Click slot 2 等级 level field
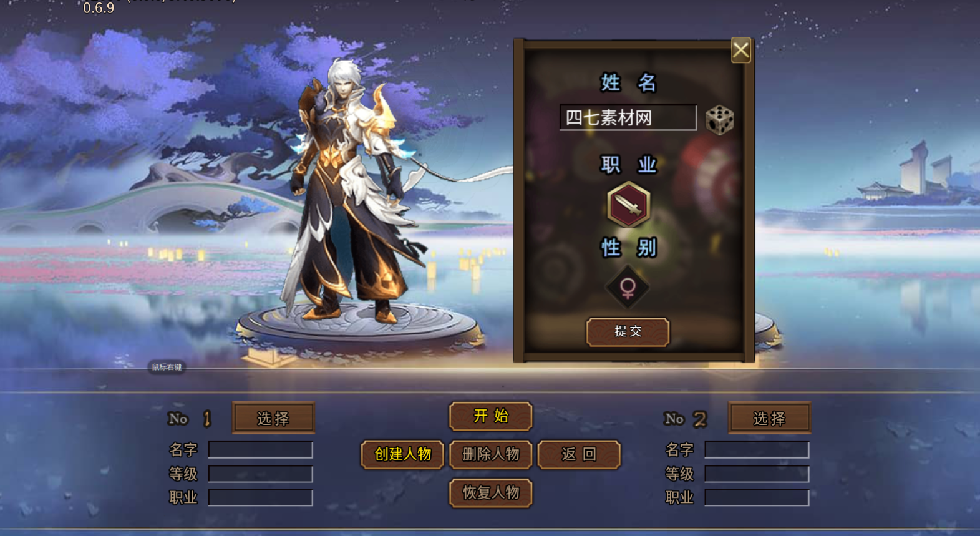Viewport: 980px width, 536px height. [x=757, y=474]
